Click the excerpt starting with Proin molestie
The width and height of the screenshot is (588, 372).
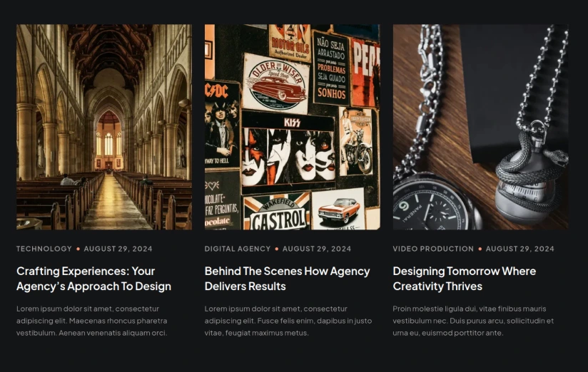473,321
